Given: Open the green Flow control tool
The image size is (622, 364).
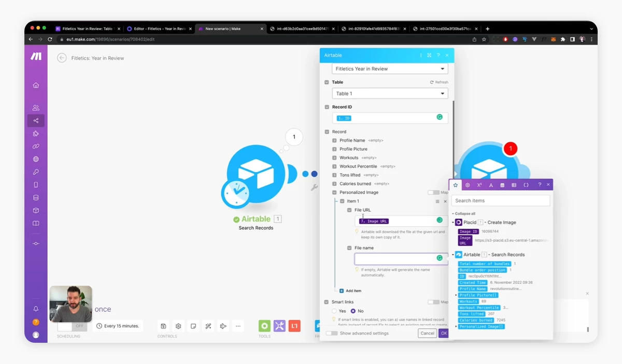Looking at the screenshot, I should (265, 326).
